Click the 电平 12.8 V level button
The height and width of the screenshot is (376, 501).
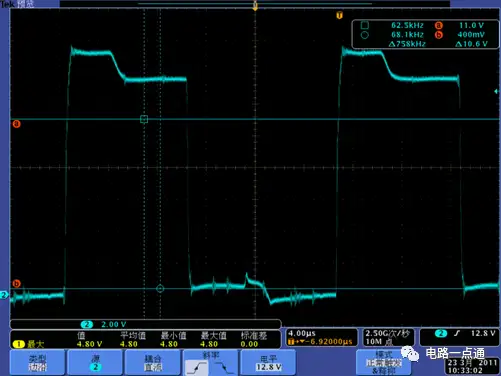pyautogui.click(x=268, y=363)
